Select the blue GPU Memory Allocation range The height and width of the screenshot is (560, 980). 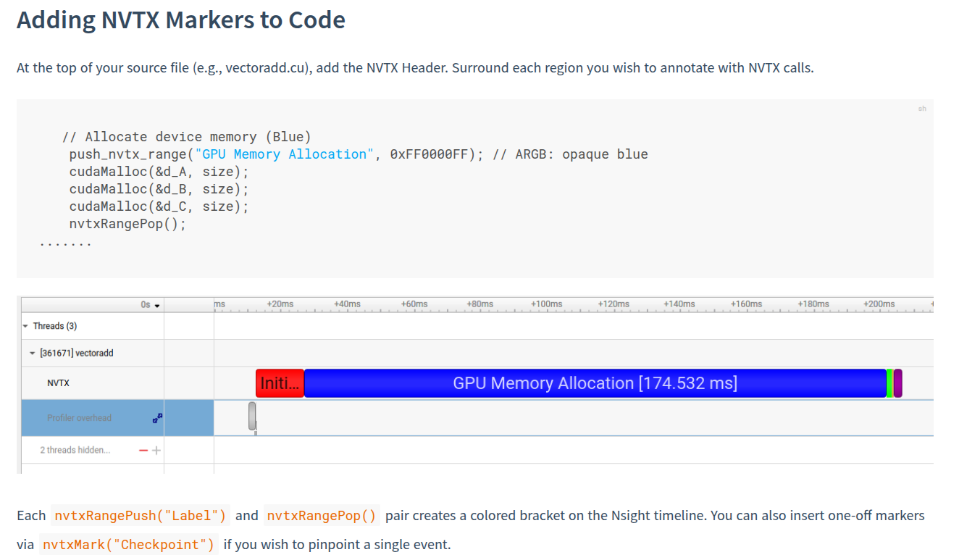[x=595, y=383]
